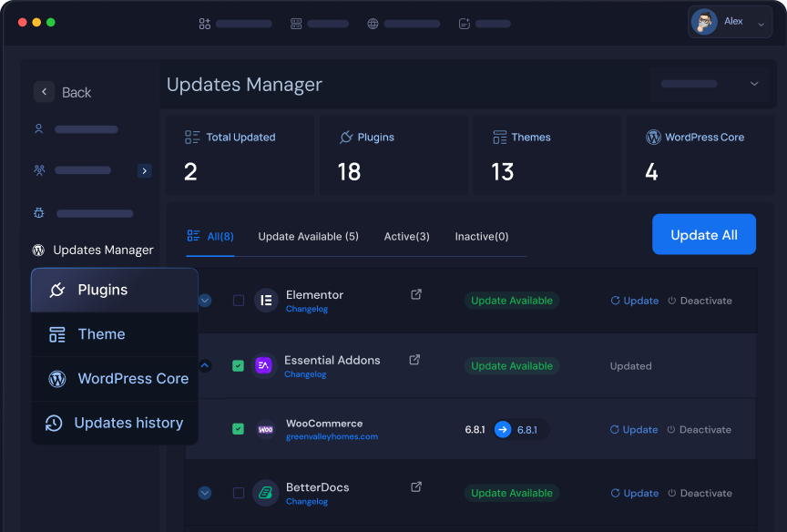Collapse the Essential Addons row
This screenshot has width=787, height=532.
[205, 365]
